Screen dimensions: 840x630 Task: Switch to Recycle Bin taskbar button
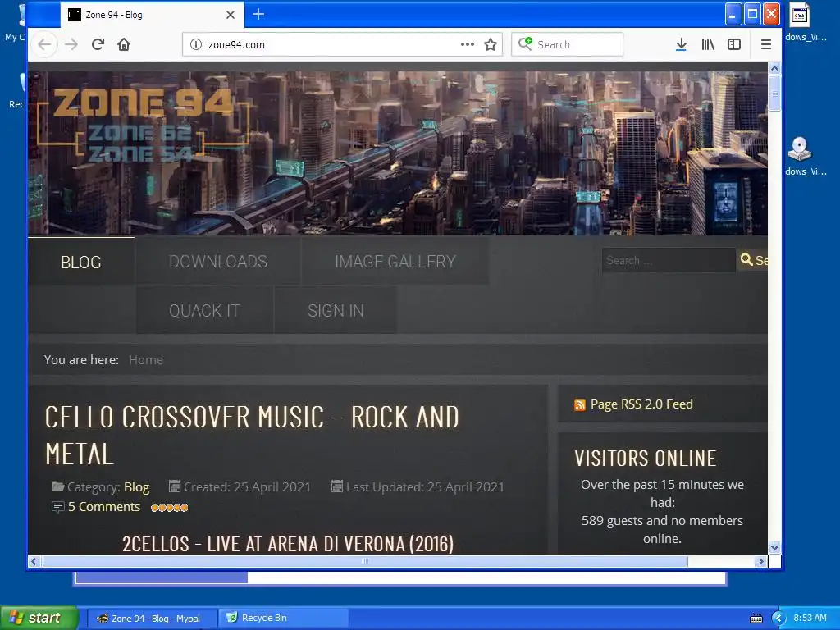tap(284, 619)
